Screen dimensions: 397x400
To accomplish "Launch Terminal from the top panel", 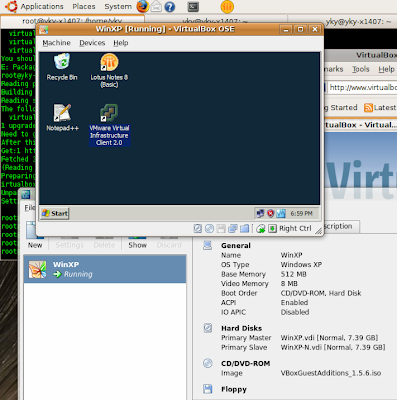I will coord(193,7).
